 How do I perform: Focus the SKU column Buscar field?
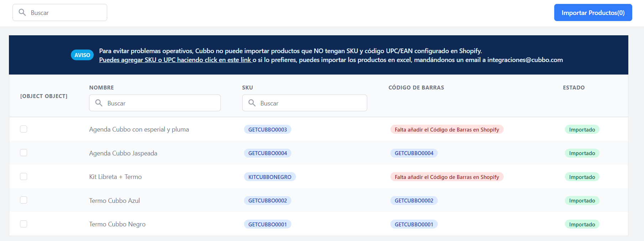305,103
